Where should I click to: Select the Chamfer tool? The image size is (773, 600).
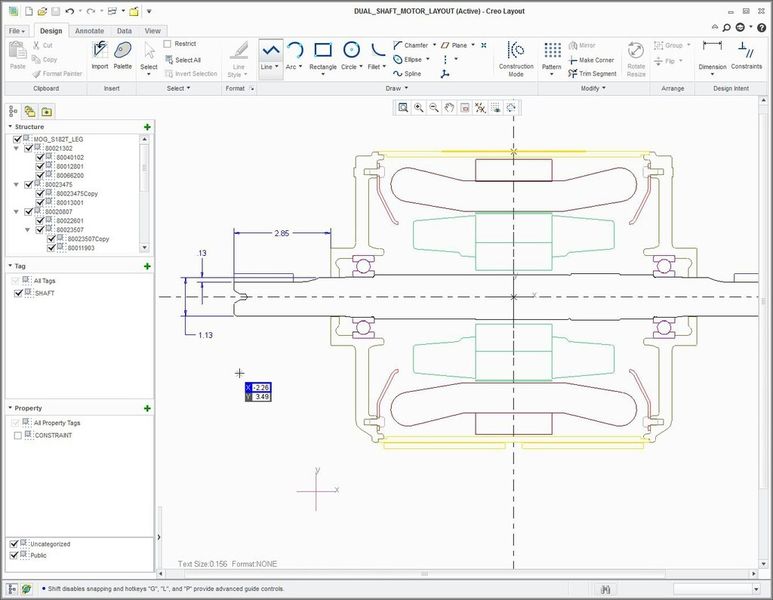coord(411,45)
